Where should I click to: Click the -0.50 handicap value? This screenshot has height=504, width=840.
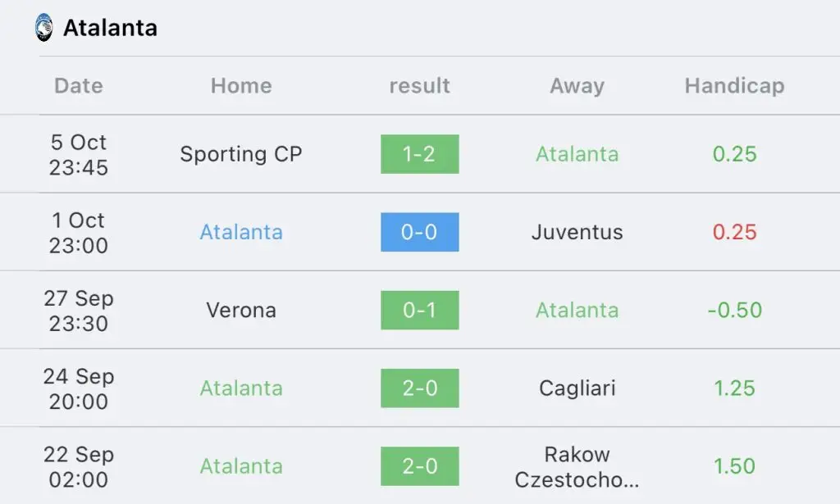(x=734, y=311)
